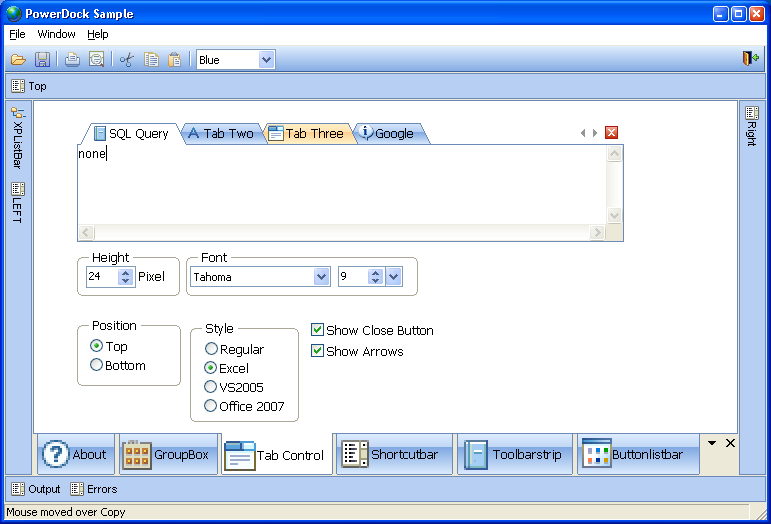Open the Right side panel
Screen dimensions: 771x524
752,126
